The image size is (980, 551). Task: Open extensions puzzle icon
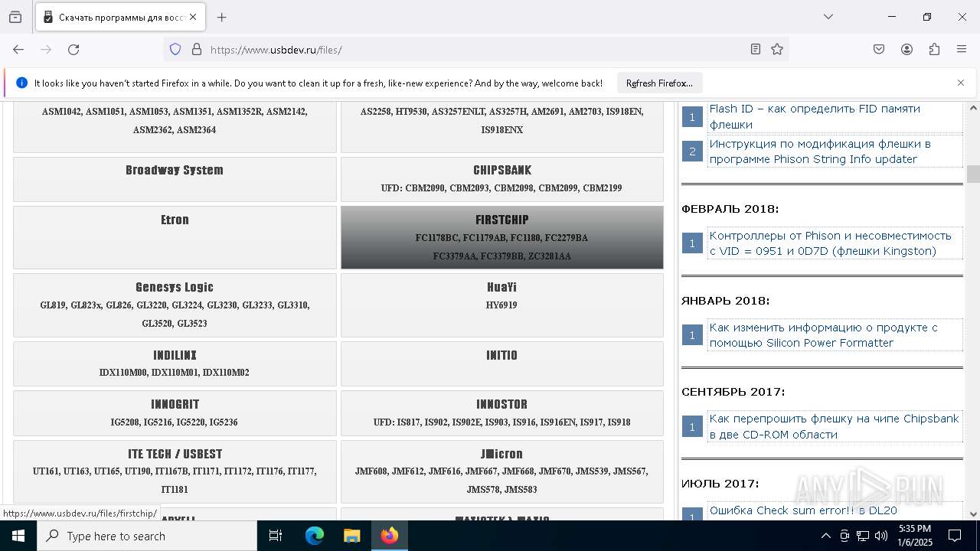pyautogui.click(x=934, y=49)
